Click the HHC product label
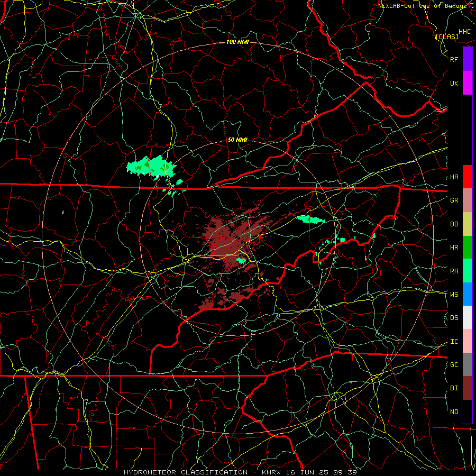The image size is (476, 476). tap(464, 32)
